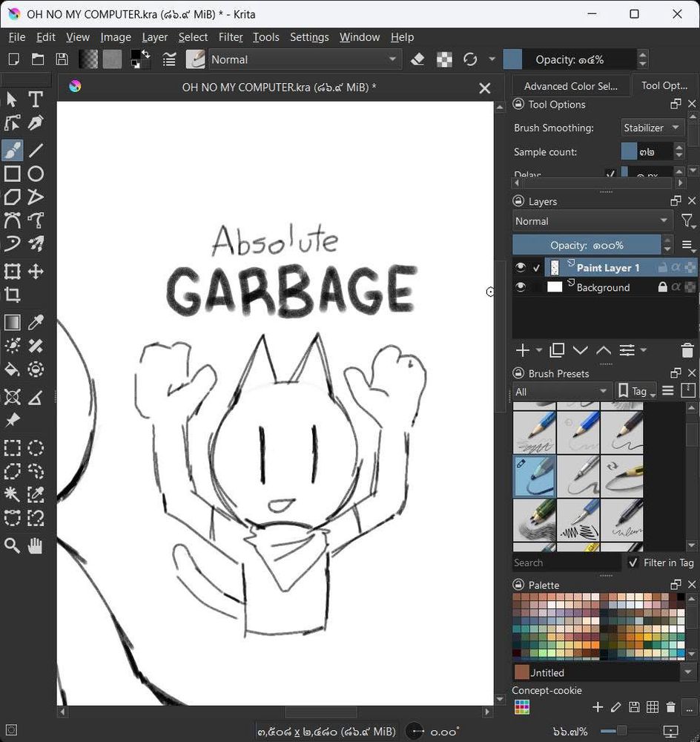700x742 pixels.
Task: Select the Reference Images pin tool
Action: 13,420
